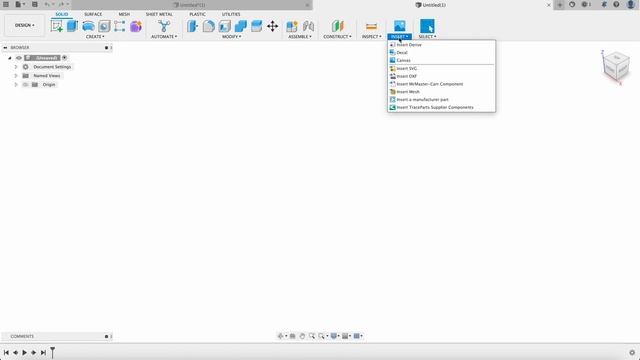Click the Select tool icon

(x=427, y=26)
